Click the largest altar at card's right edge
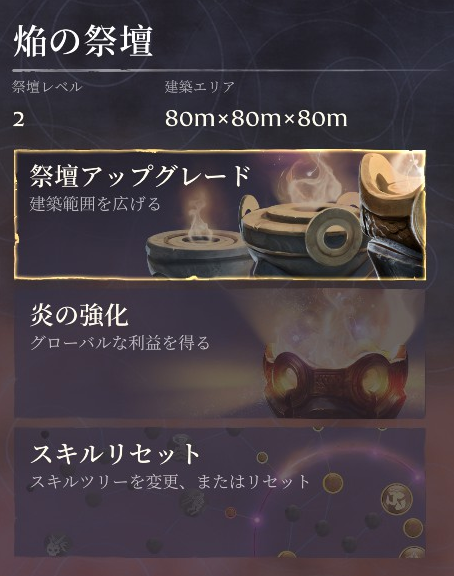 point(392,215)
